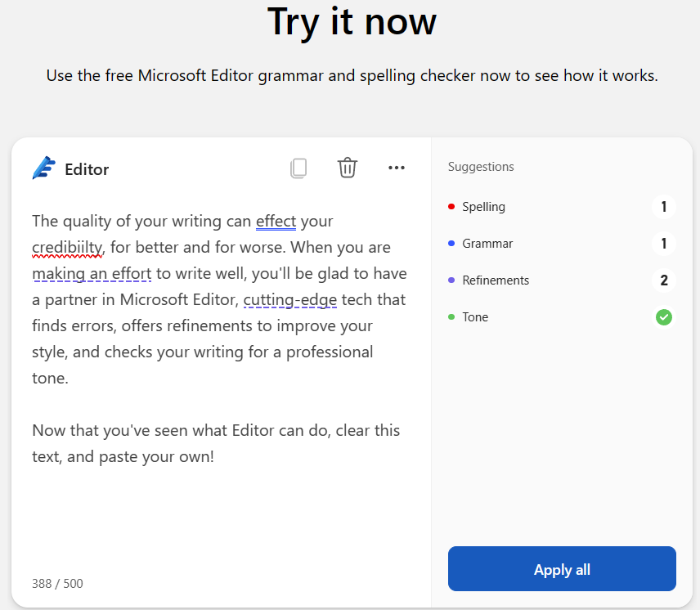The width and height of the screenshot is (700, 610).
Task: Click into the editor text area paragraph
Action: (219, 300)
